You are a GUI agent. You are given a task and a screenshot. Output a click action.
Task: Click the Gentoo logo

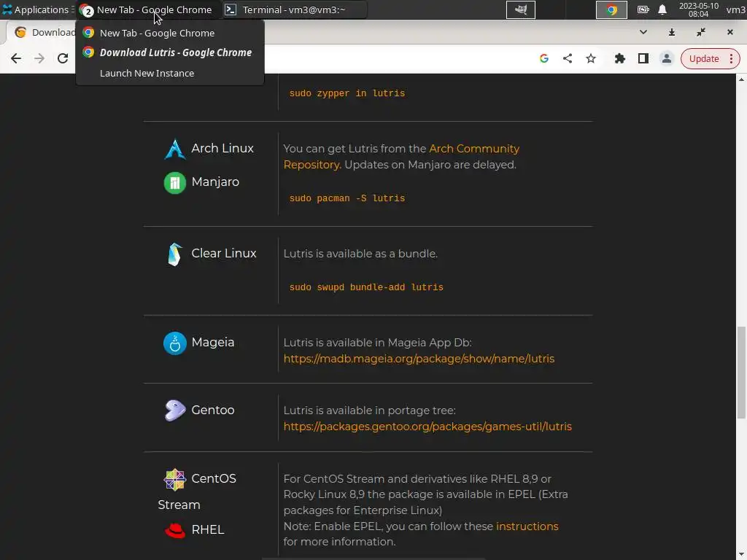(175, 410)
